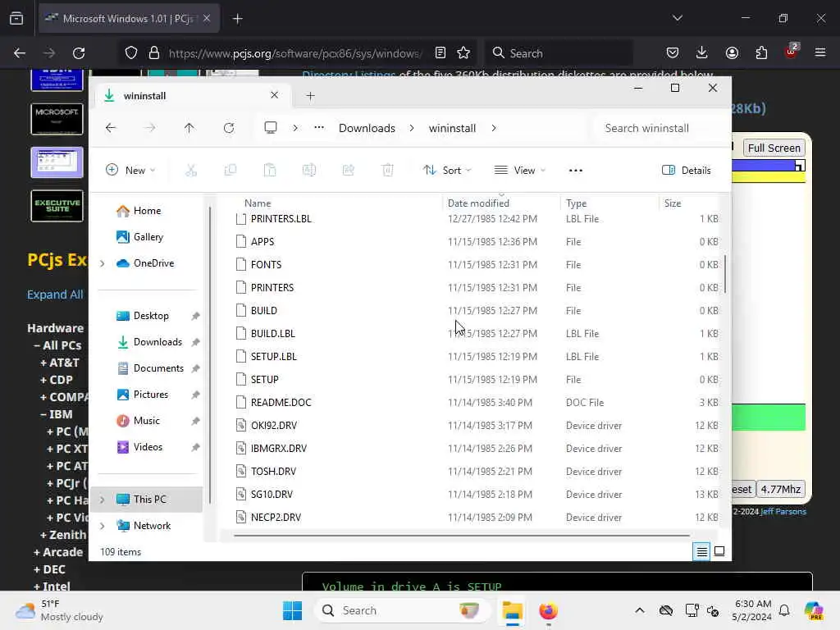Click the Copy icon in Explorer toolbar
840x630 pixels.
click(x=231, y=171)
